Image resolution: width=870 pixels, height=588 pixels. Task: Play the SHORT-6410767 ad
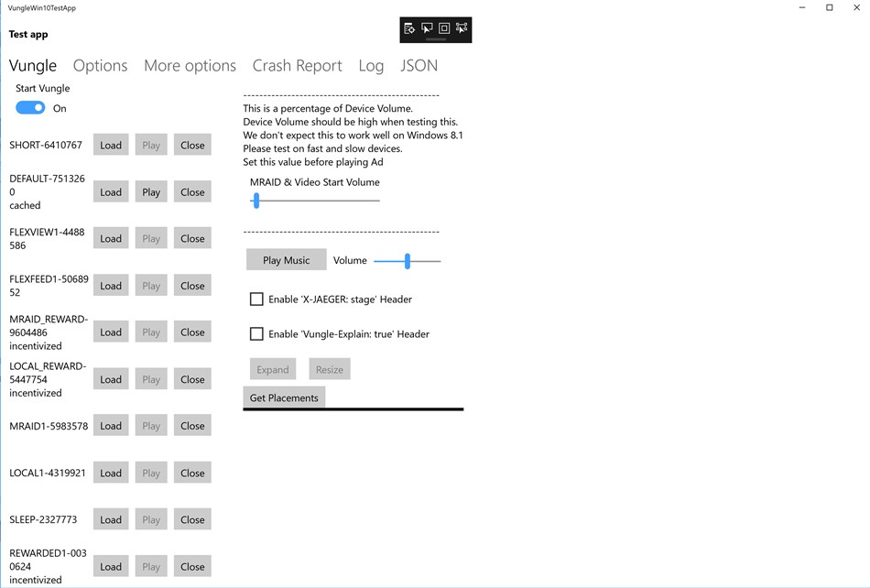(151, 145)
